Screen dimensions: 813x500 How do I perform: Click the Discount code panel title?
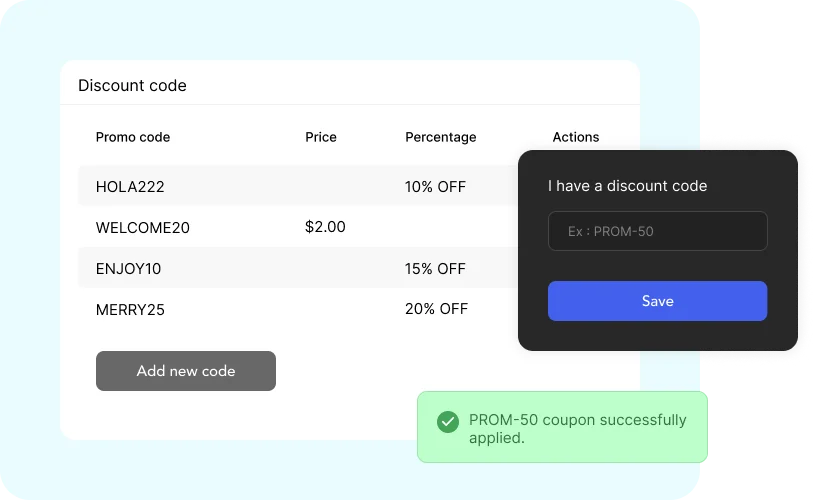pyautogui.click(x=132, y=85)
